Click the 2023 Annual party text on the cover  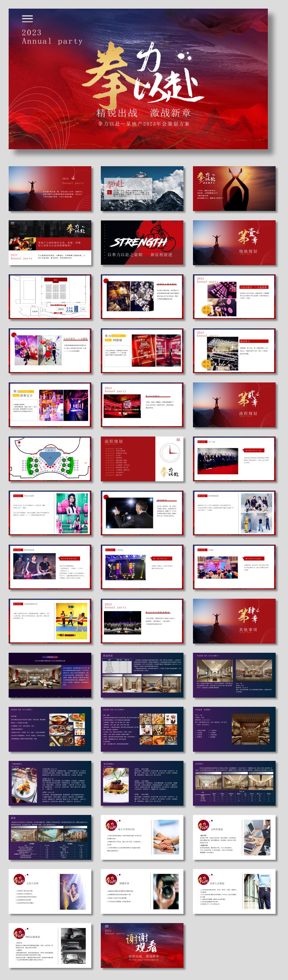pos(52,37)
